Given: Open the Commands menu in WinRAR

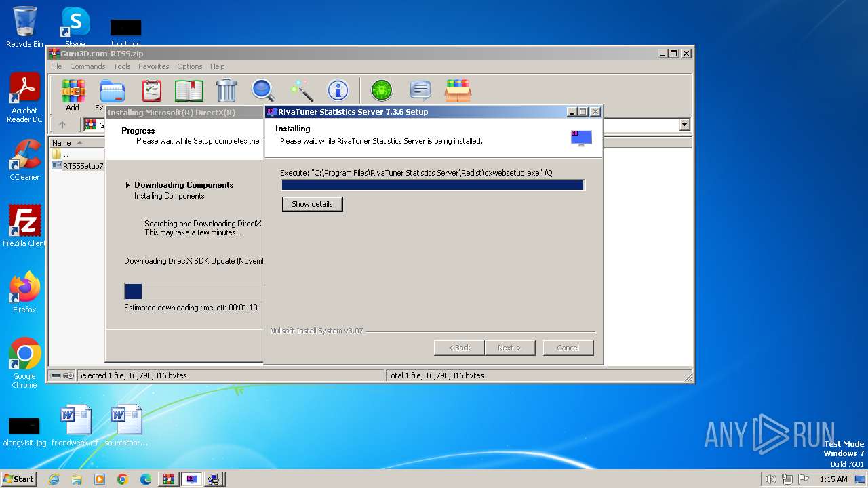Looking at the screenshot, I should pos(87,66).
